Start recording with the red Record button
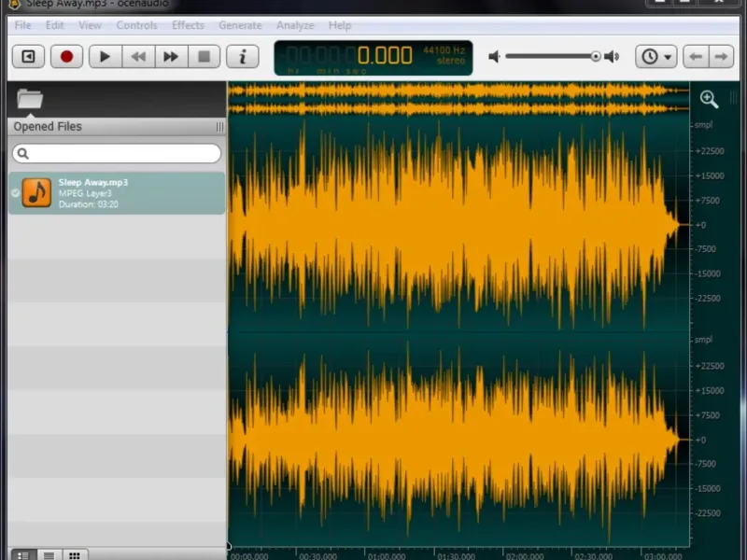747x560 pixels. (x=66, y=57)
